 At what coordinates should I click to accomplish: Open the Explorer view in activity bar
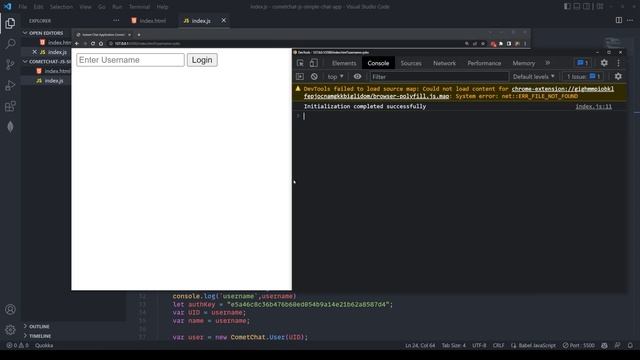11,23
